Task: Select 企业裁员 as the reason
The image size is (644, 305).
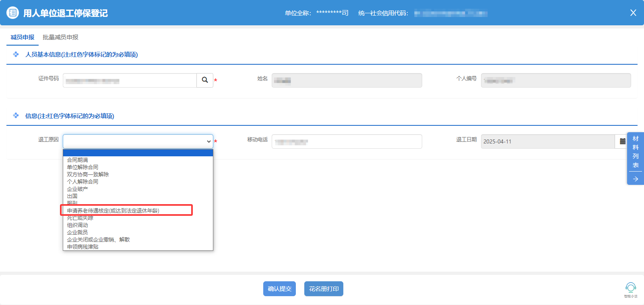Action: pyautogui.click(x=77, y=232)
